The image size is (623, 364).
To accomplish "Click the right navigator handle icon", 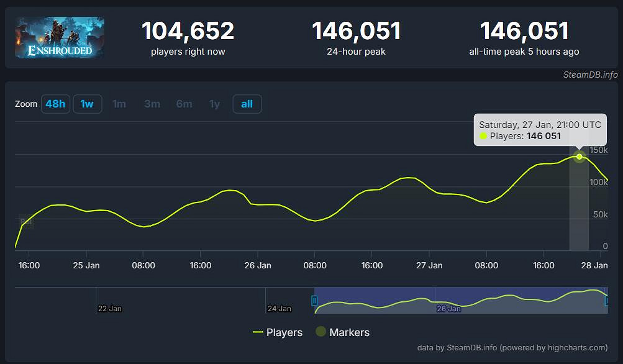I will [607, 301].
